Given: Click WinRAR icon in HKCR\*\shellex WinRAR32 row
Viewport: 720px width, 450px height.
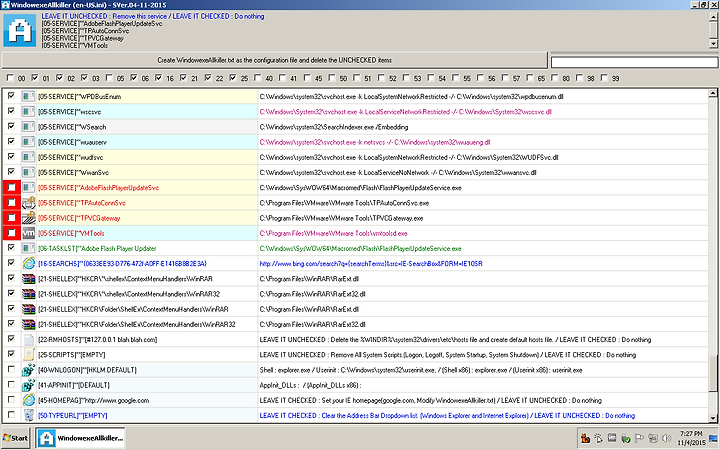Looking at the screenshot, I should pyautogui.click(x=28, y=293).
